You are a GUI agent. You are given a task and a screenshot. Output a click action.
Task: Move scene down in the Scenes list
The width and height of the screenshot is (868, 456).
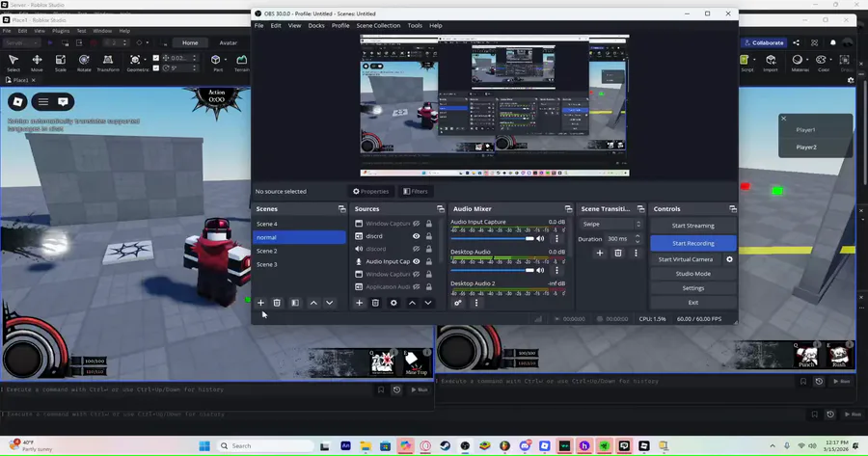(x=330, y=303)
